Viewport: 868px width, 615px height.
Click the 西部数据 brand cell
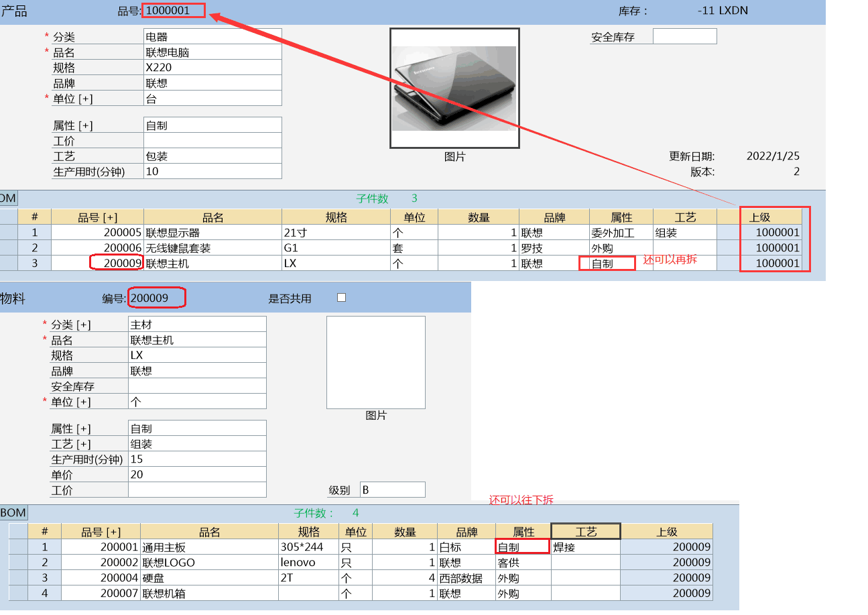tap(467, 578)
